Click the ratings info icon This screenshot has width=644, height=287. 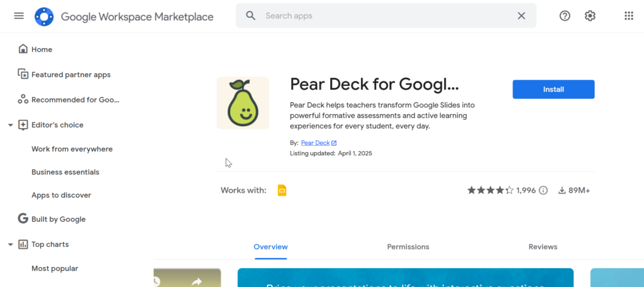pos(543,190)
